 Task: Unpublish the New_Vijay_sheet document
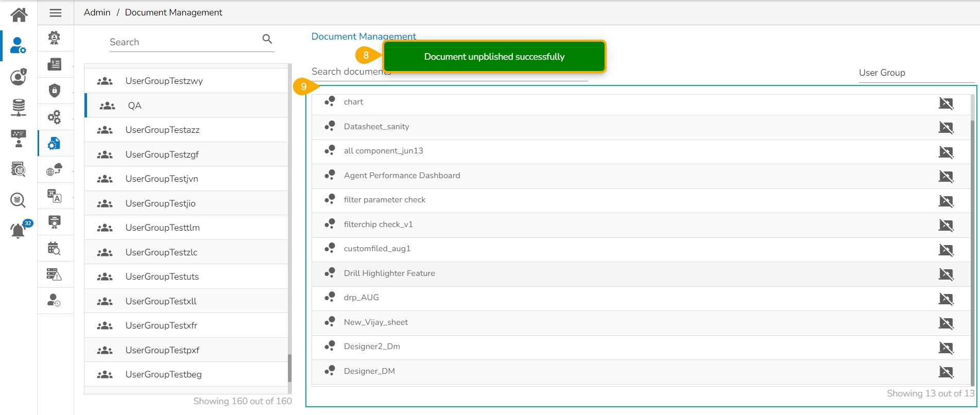click(946, 323)
